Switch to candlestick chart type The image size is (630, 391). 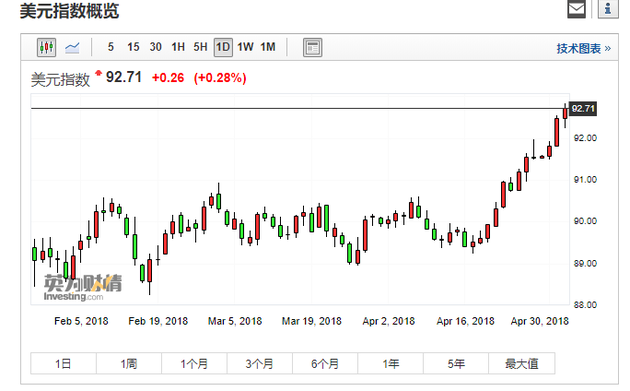pyautogui.click(x=46, y=47)
